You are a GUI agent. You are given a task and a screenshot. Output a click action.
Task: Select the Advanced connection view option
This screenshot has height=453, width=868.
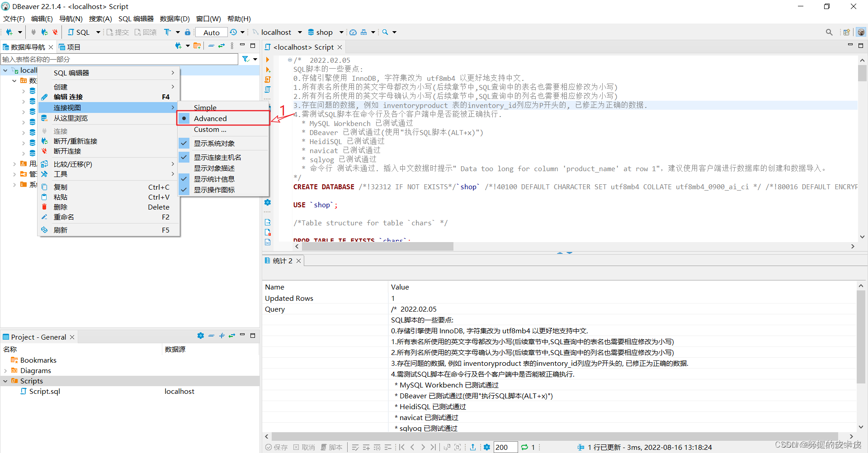click(211, 118)
